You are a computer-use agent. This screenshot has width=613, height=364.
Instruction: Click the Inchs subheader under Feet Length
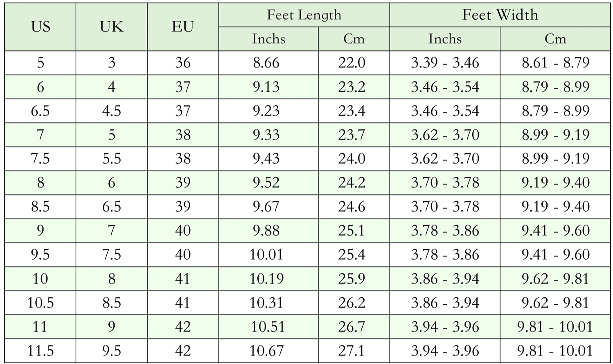click(x=268, y=39)
